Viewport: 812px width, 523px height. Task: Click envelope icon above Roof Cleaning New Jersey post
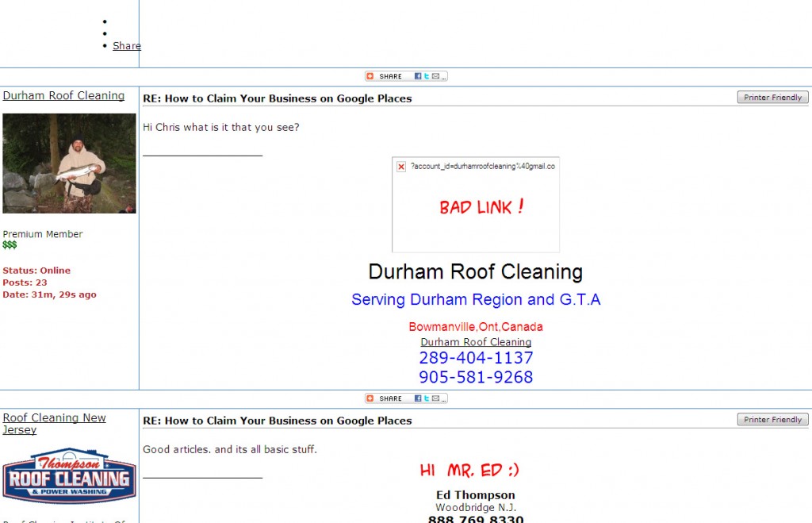tap(435, 398)
